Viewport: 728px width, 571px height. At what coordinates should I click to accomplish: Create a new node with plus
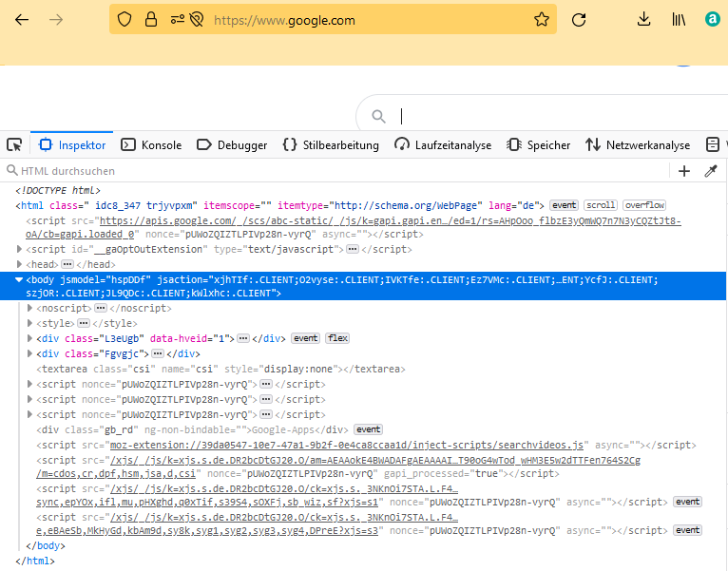(x=684, y=171)
